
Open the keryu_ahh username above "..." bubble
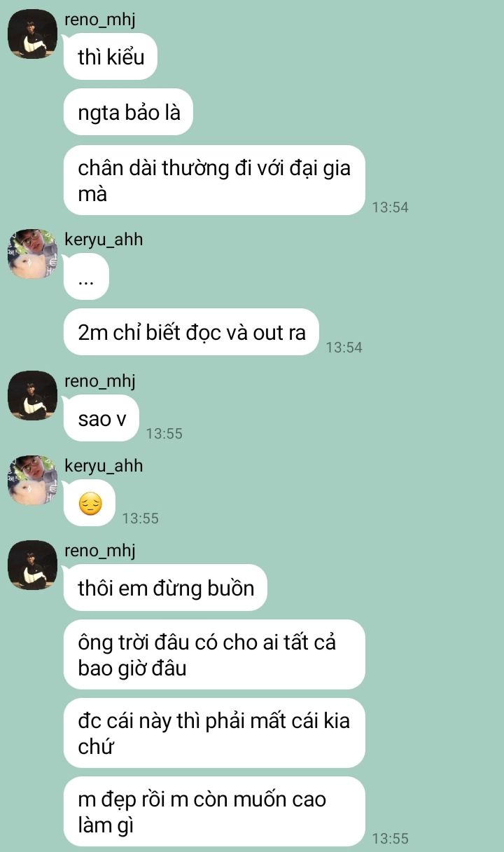click(x=104, y=240)
